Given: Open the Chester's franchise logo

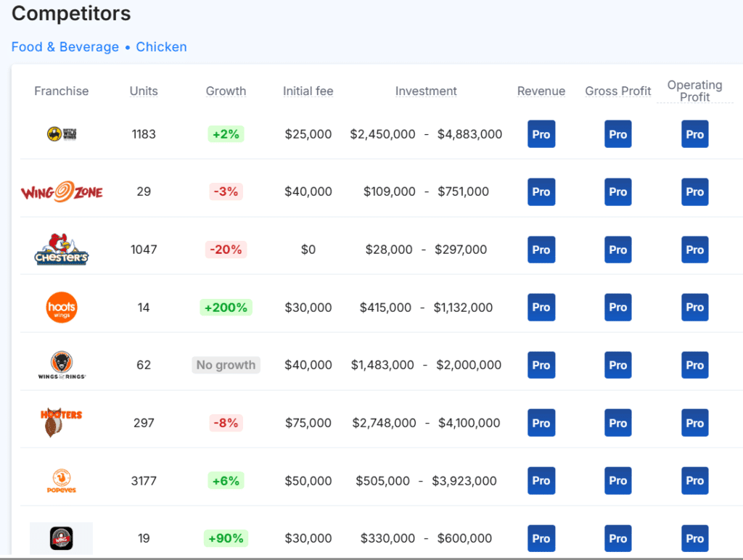Looking at the screenshot, I should click(x=62, y=250).
